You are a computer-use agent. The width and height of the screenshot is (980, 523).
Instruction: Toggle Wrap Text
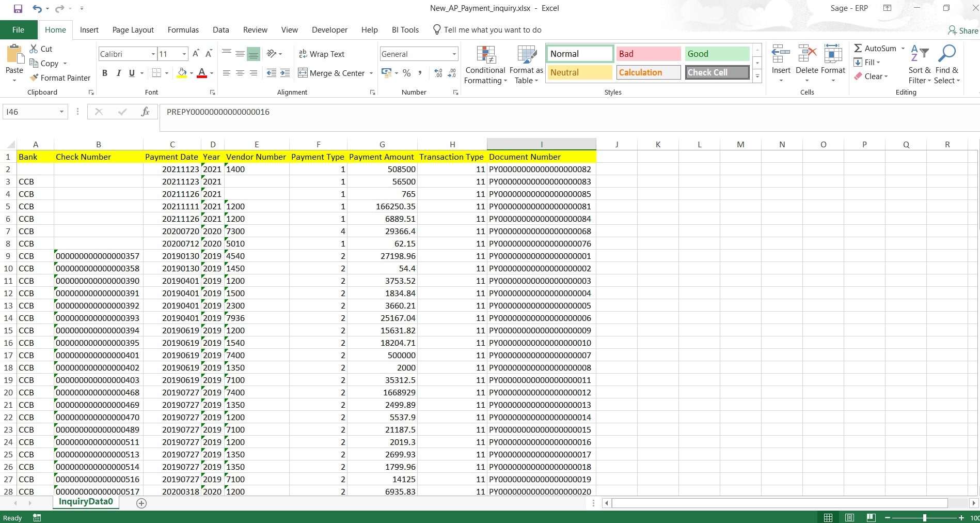321,54
